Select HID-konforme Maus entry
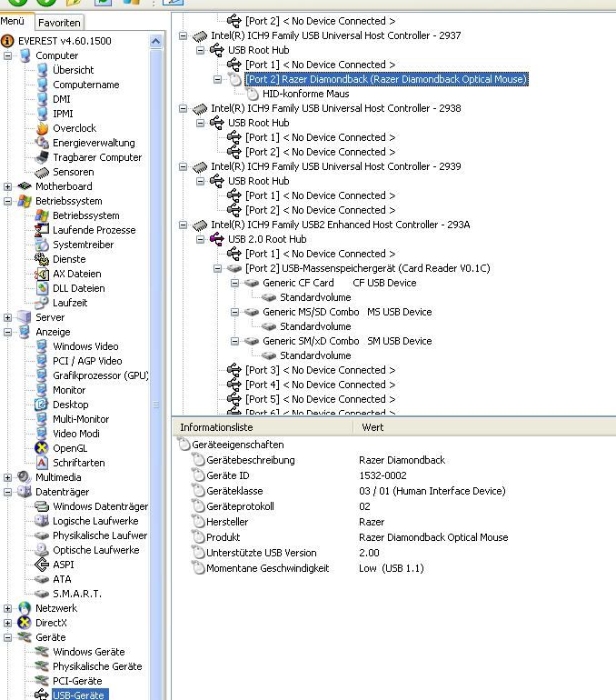Viewport: 616px width, 700px height. tap(305, 94)
